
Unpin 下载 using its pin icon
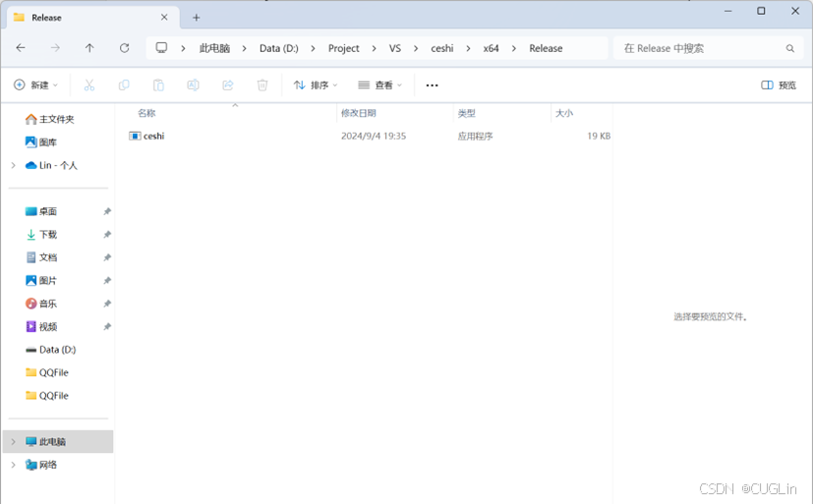[107, 234]
